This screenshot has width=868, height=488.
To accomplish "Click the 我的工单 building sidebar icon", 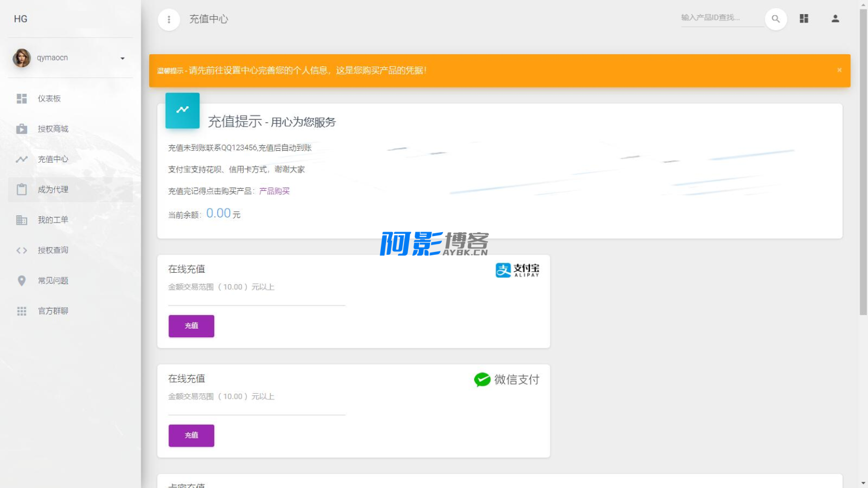I will [x=21, y=220].
